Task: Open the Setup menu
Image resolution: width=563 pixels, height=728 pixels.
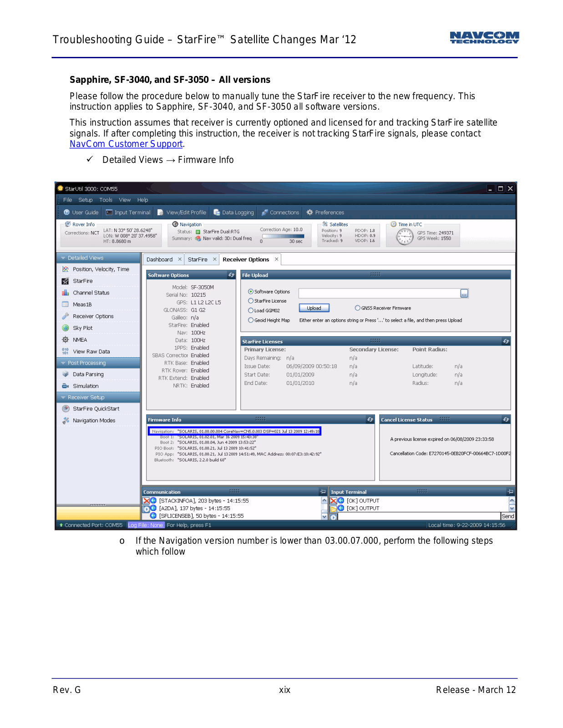Action: 86,200
